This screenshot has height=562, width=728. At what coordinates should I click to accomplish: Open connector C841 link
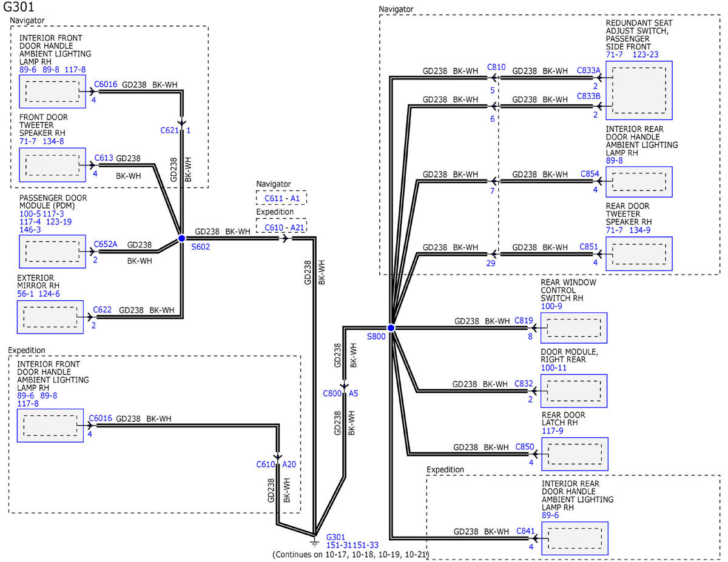[x=525, y=531]
